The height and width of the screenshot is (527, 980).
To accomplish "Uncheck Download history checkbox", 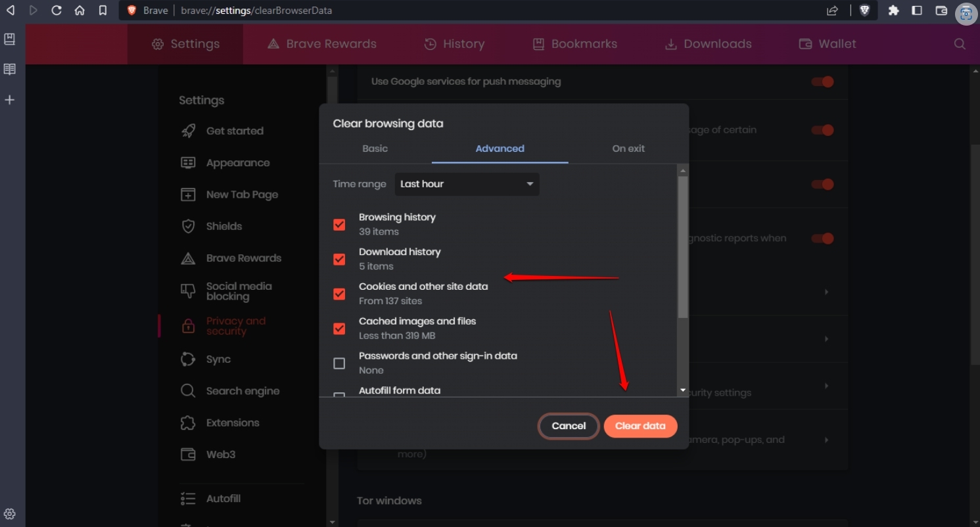I will tap(339, 260).
